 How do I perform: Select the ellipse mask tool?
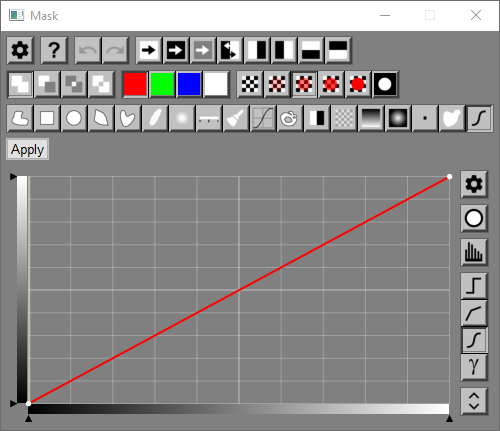pos(74,118)
